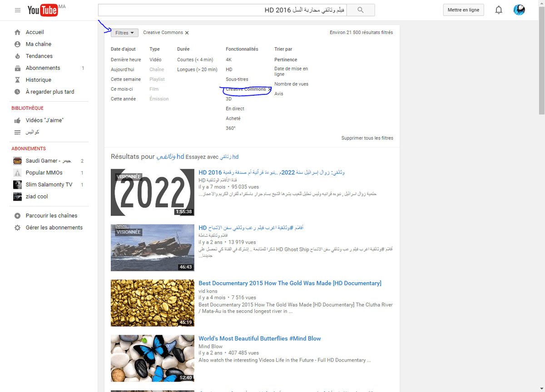Click the search magnifier button
The width and height of the screenshot is (545, 392).
361,10
